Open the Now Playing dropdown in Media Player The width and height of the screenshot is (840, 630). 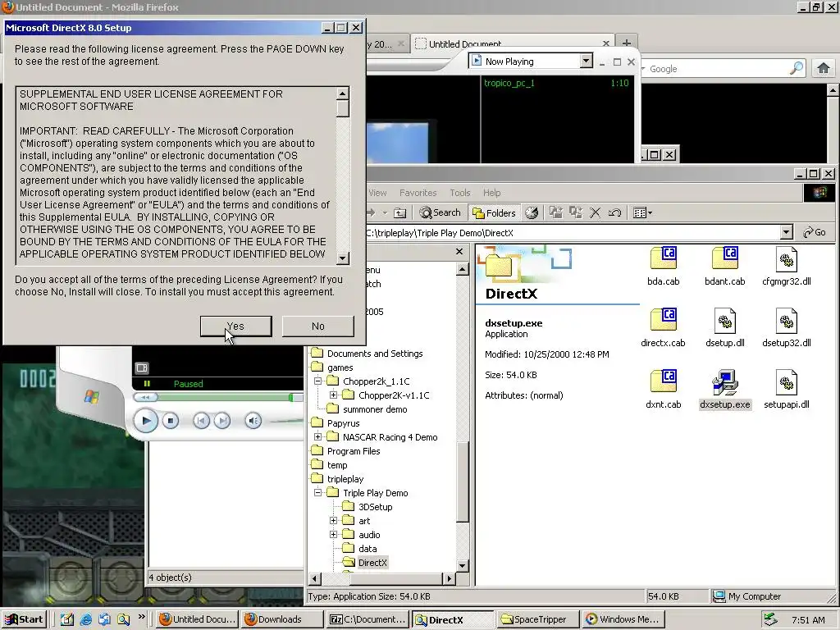586,61
